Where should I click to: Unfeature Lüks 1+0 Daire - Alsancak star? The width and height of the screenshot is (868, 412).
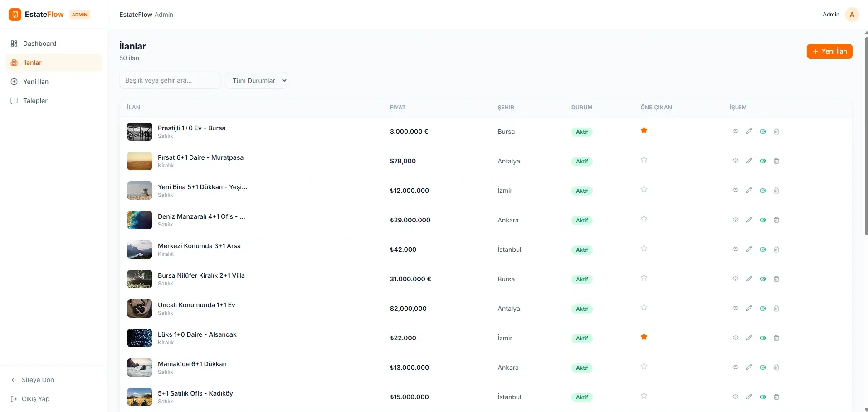(x=644, y=337)
